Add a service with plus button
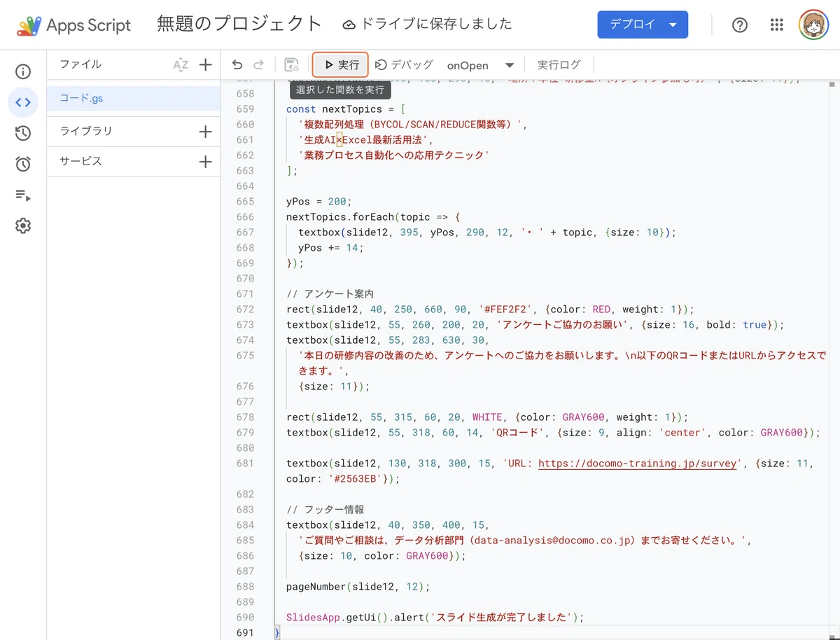840x640 pixels. [x=205, y=162]
